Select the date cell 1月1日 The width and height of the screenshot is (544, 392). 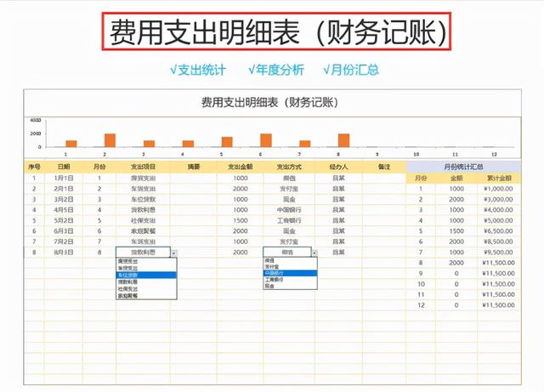(x=64, y=178)
